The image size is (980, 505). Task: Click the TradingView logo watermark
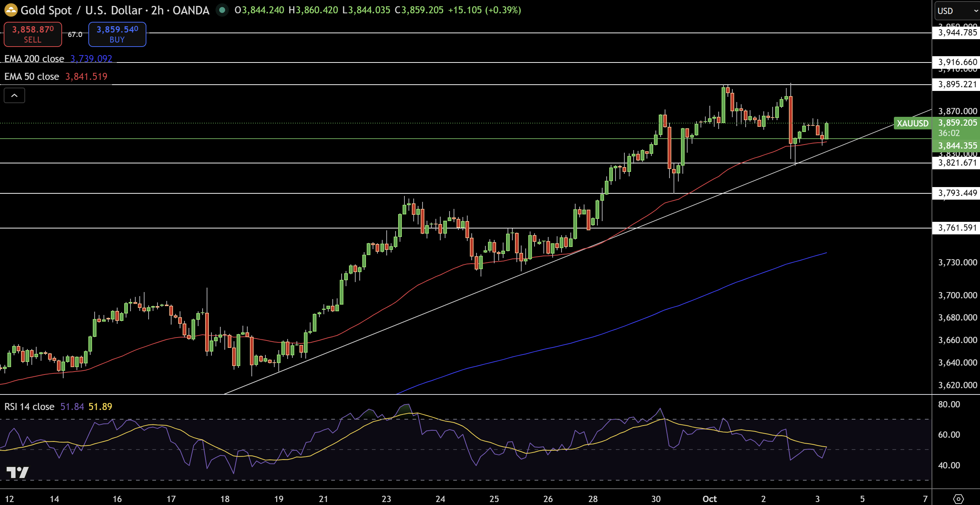17,472
